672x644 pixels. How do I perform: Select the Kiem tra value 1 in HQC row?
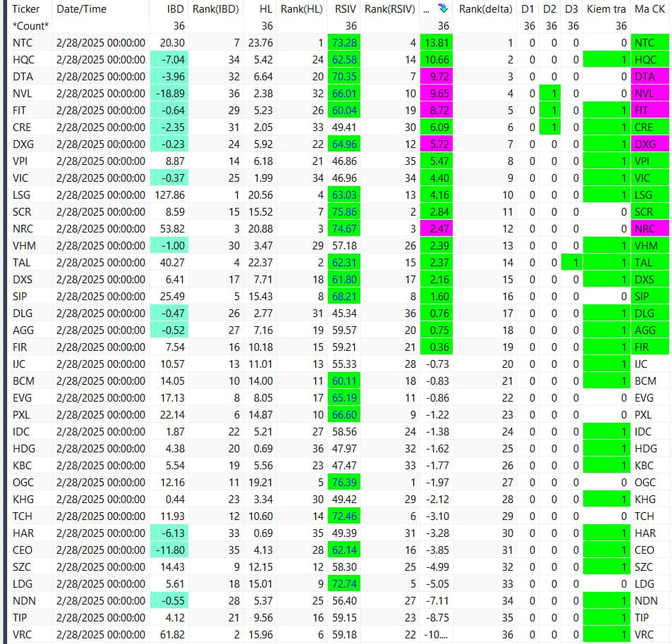pos(606,59)
